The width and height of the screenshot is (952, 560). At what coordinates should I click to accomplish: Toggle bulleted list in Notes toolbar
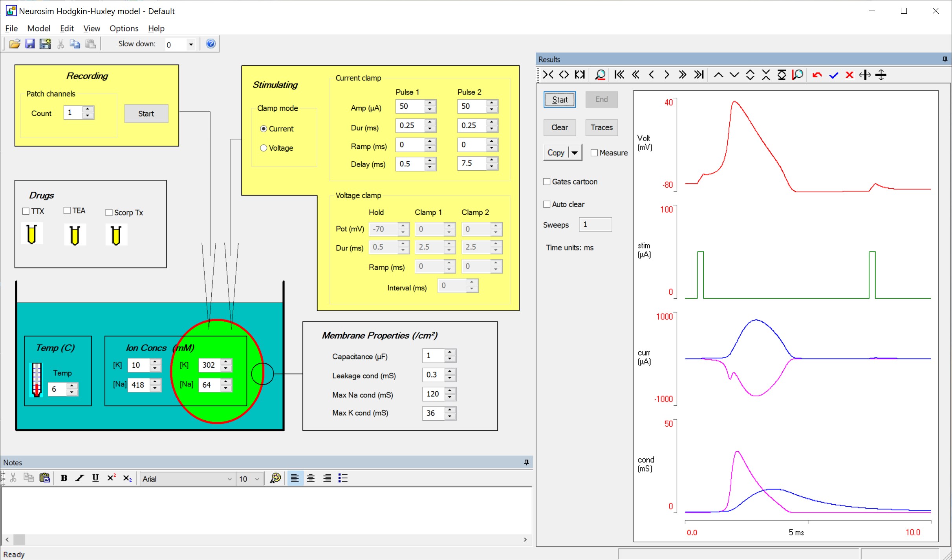click(x=343, y=478)
